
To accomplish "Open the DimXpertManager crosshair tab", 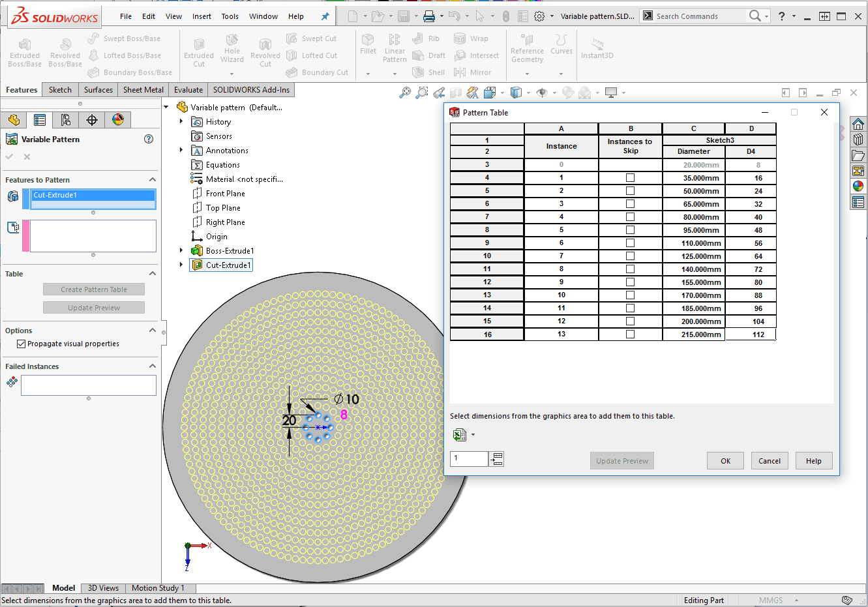I will (x=92, y=120).
